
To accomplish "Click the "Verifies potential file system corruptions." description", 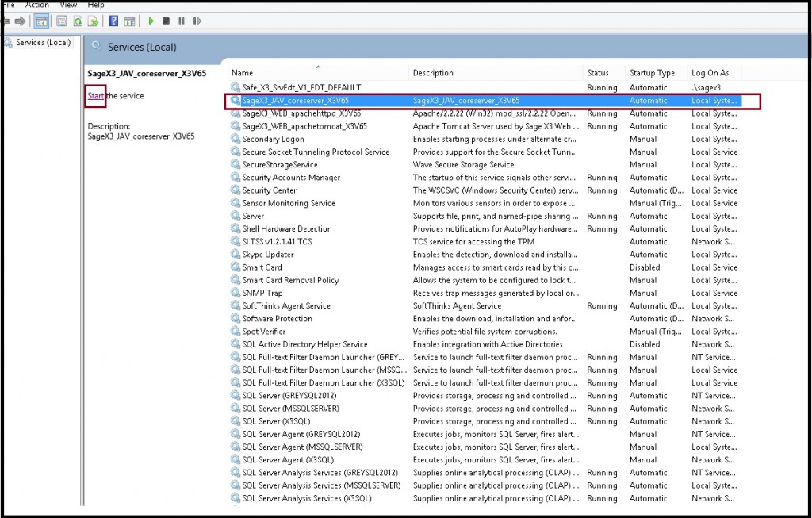I will [x=485, y=332].
